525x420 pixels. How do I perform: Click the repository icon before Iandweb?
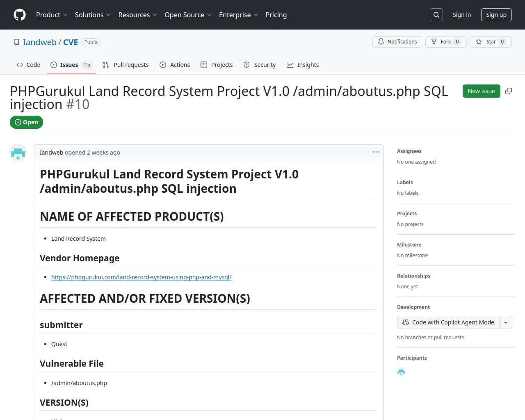click(x=16, y=42)
